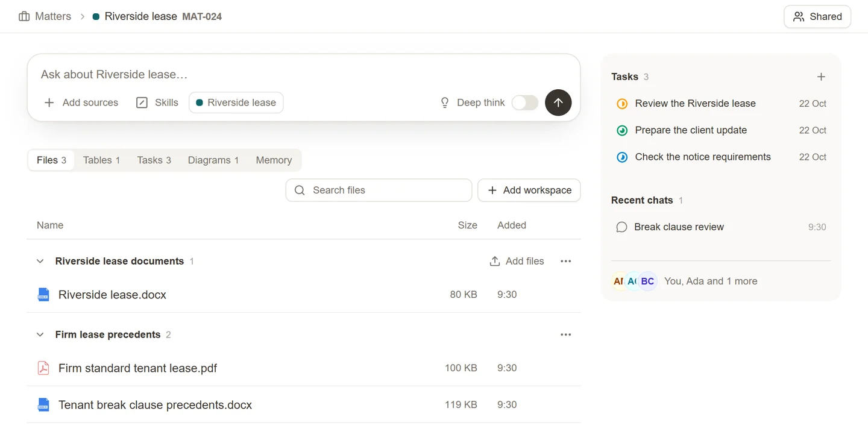
Task: Click the chat bubble icon beside Break clause review
Action: (621, 227)
